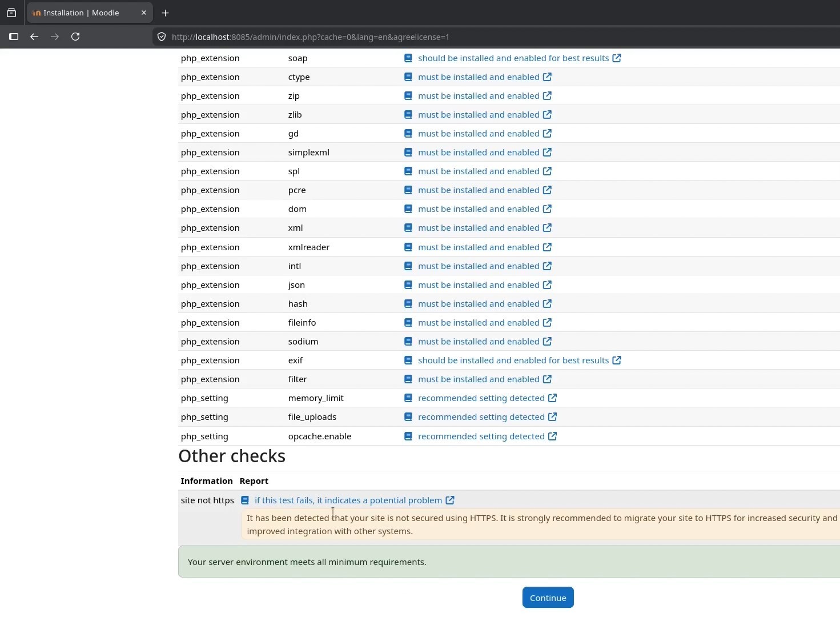The image size is (840, 617).
Task: Click external link icon in opcache.enable row
Action: coord(552,436)
